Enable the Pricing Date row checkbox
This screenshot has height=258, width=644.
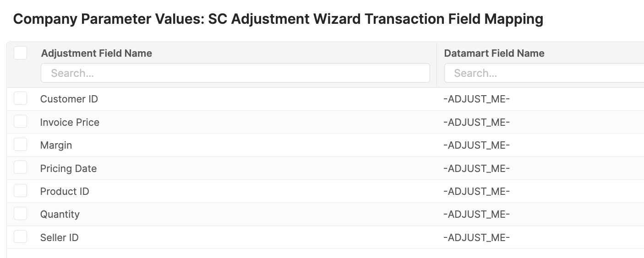coord(21,168)
